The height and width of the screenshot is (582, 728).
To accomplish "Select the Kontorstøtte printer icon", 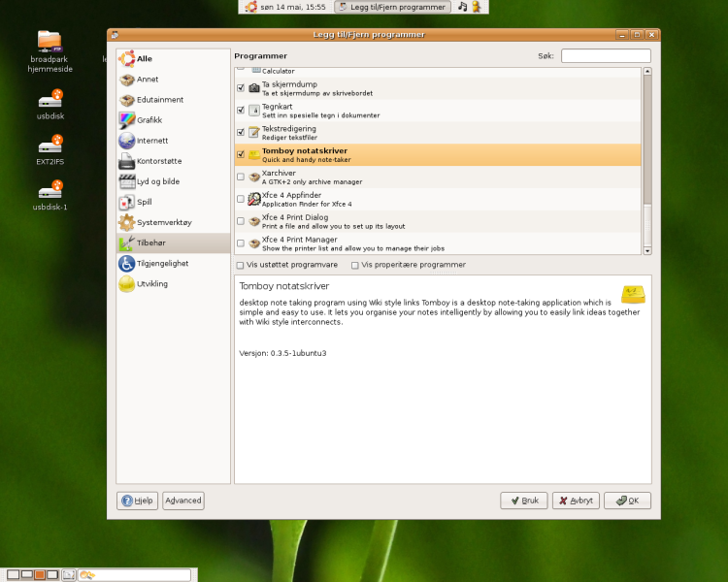I will [x=127, y=161].
